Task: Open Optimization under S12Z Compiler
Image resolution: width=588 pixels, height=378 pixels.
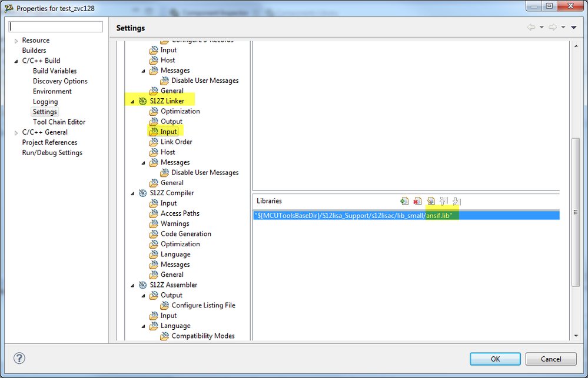Action: tap(180, 244)
